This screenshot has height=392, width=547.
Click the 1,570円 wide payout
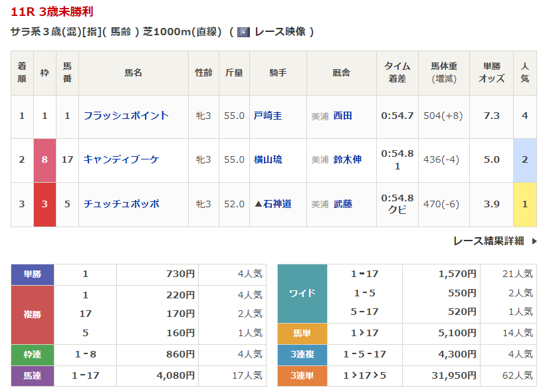[457, 274]
